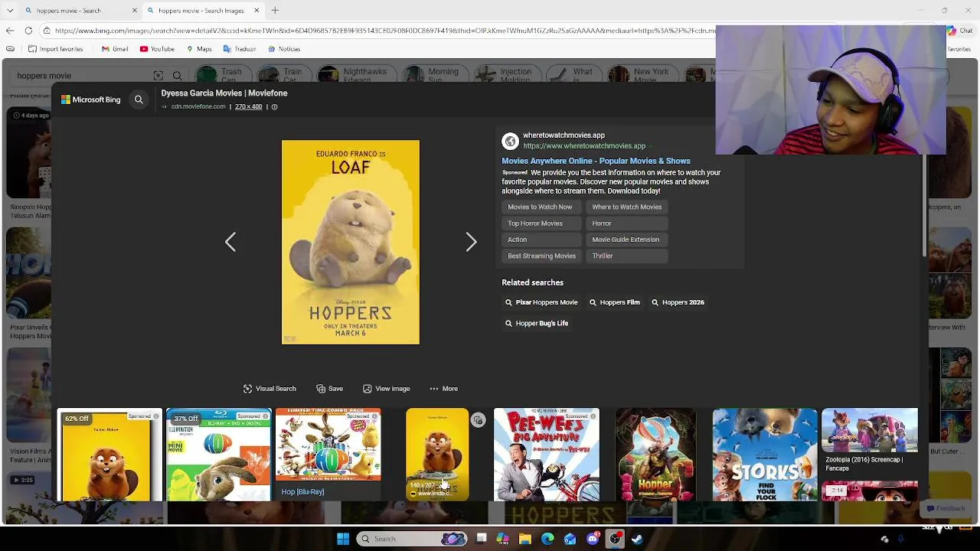Click the Feedback button
The width and height of the screenshot is (980, 551).
tap(946, 508)
